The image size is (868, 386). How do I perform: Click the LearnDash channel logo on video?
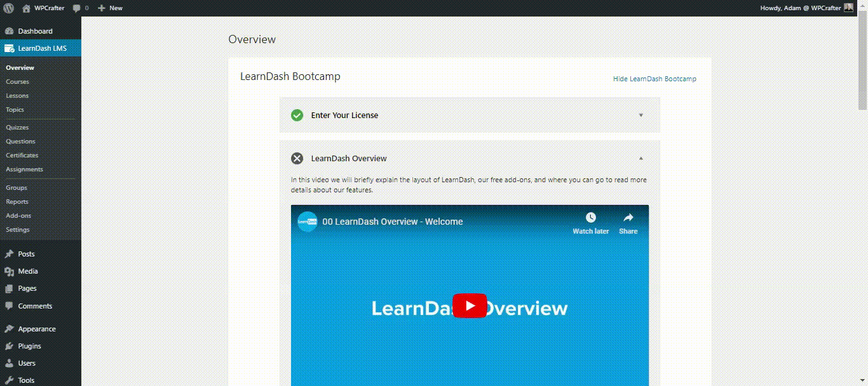[308, 222]
